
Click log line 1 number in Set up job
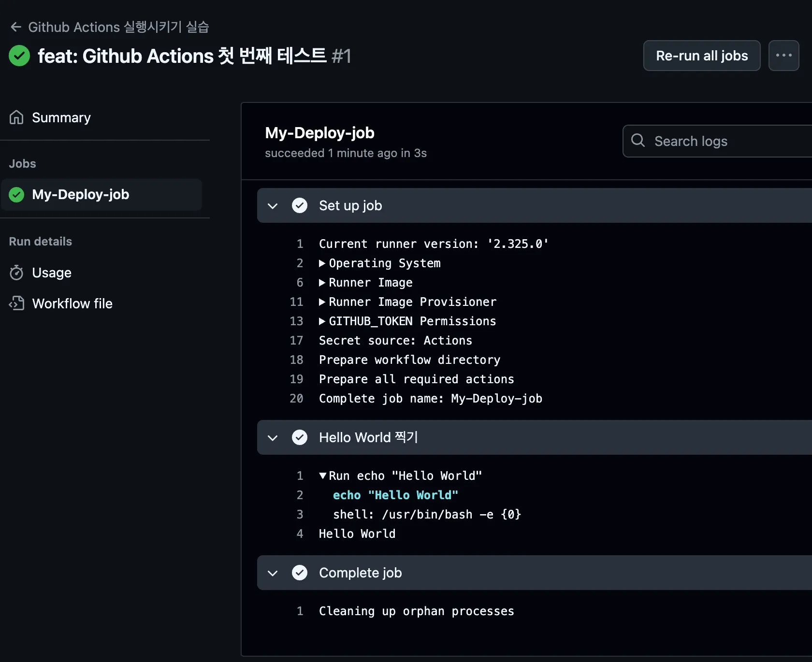(x=300, y=244)
